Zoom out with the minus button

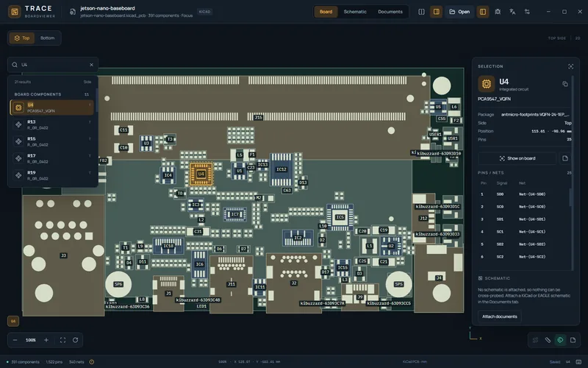[x=15, y=340]
